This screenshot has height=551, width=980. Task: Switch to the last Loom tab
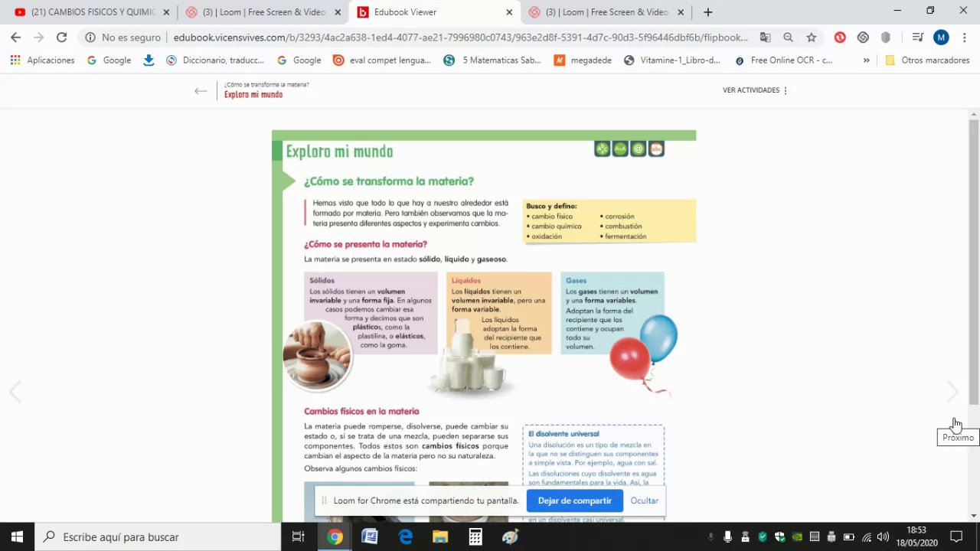606,12
